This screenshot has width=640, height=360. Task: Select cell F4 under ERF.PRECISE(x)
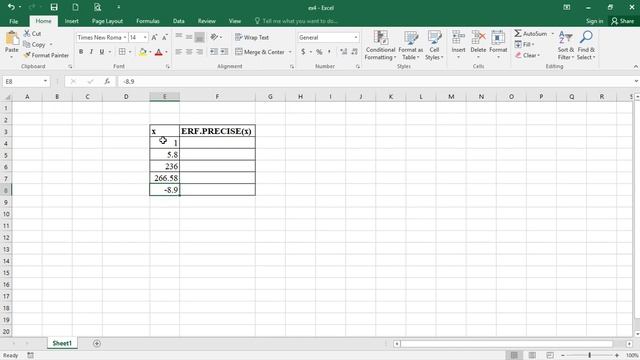(x=217, y=143)
